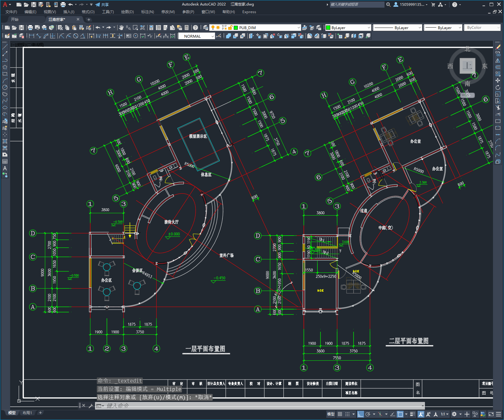Toggle snap mode in status bar
This screenshot has height=420, width=504.
point(347,414)
